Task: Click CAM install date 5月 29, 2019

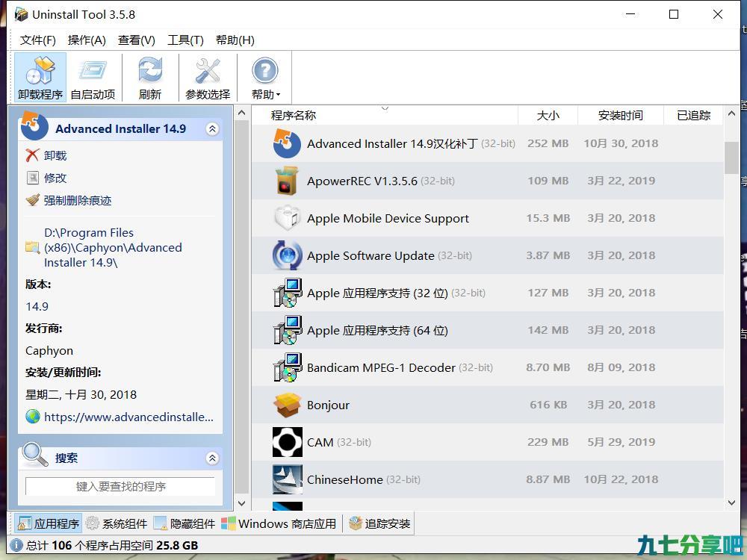Action: (622, 442)
